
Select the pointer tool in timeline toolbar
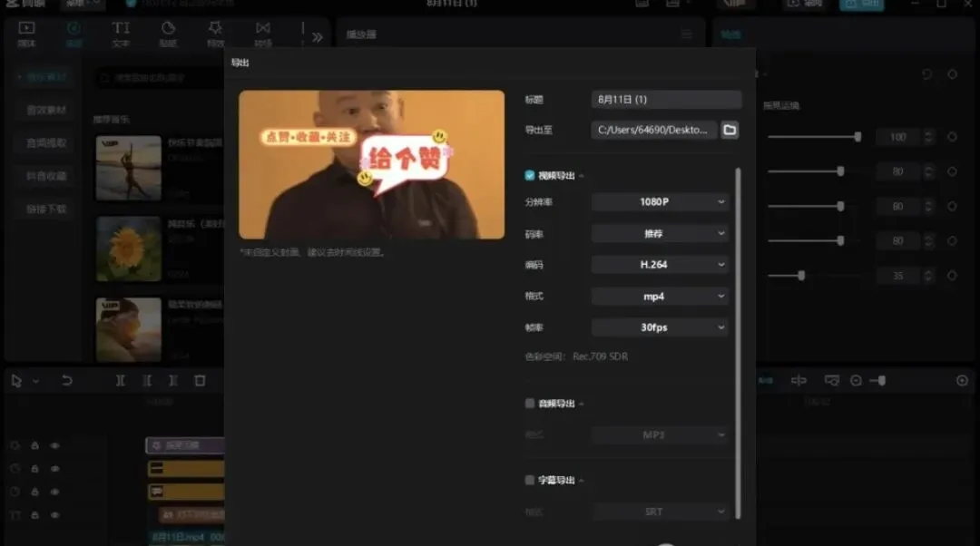[x=16, y=380]
